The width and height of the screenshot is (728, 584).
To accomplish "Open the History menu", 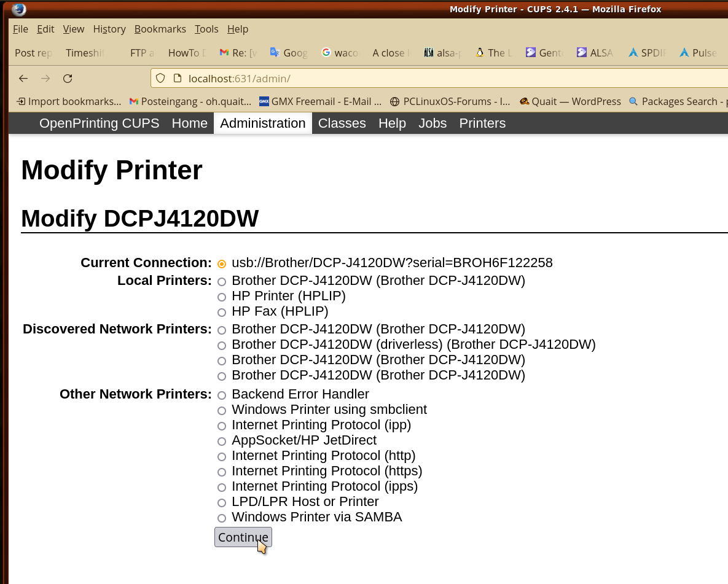I will pos(109,29).
